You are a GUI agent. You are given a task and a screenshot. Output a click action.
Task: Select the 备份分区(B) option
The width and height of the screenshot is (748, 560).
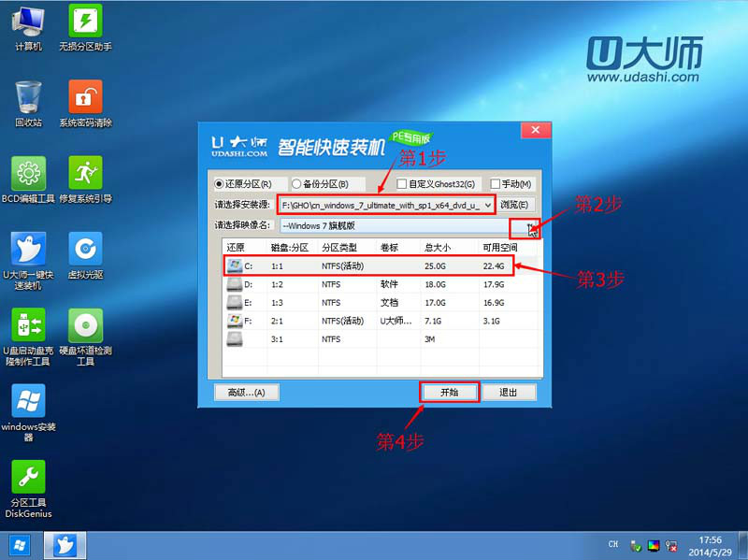297,183
